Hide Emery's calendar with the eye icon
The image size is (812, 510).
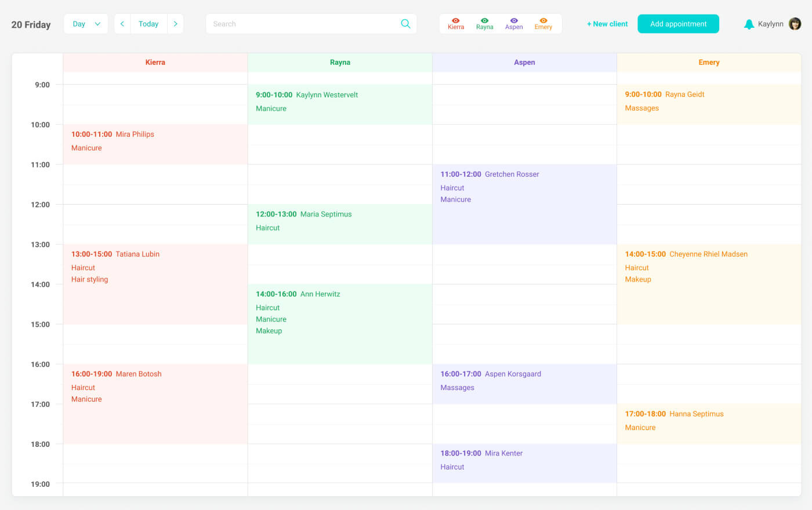[543, 21]
